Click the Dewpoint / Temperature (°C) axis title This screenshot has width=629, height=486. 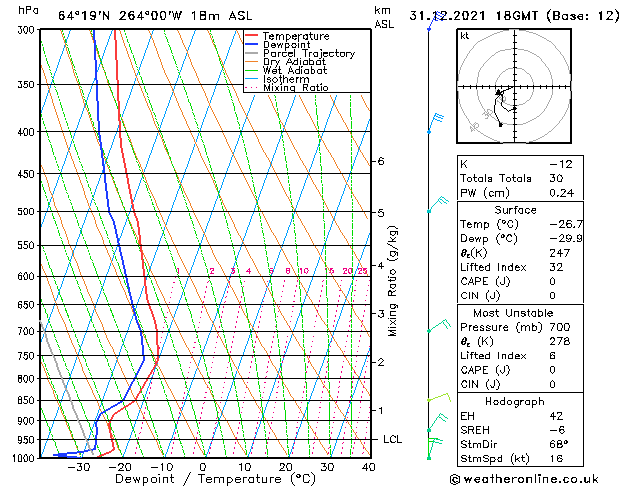pos(215,479)
